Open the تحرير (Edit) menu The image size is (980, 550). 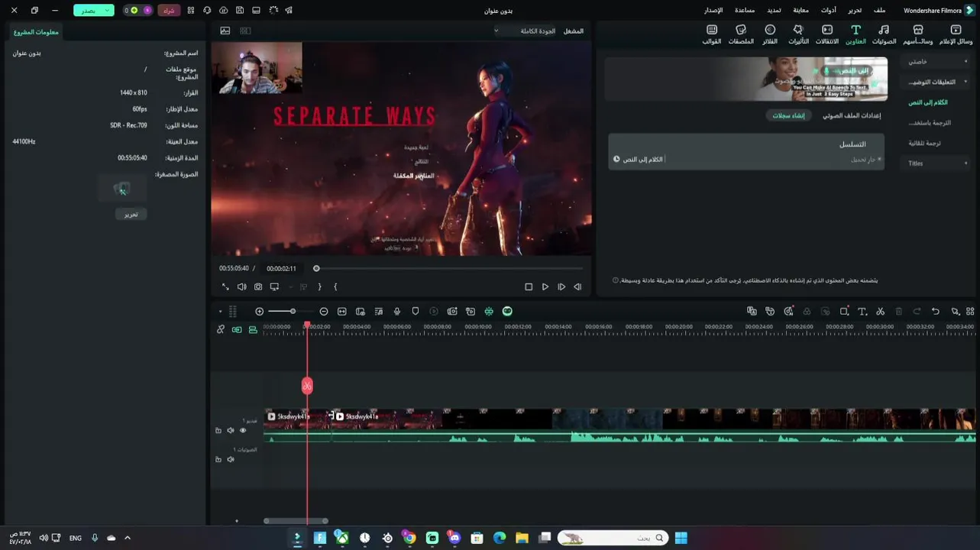tap(855, 11)
